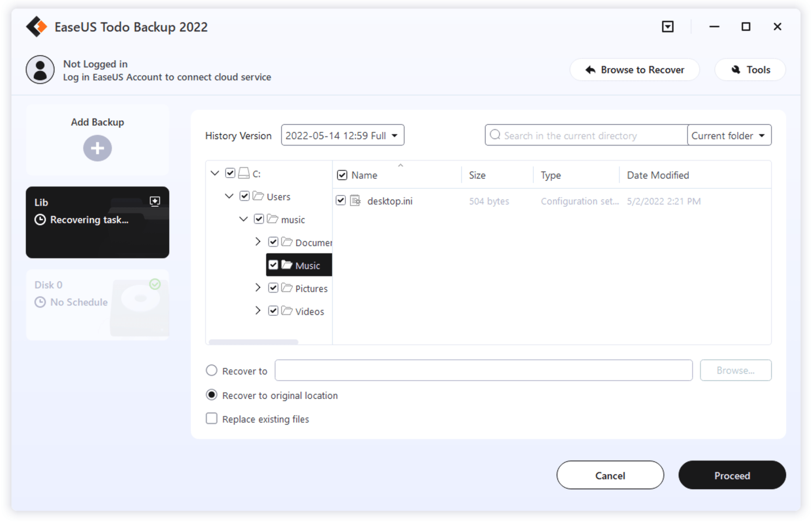Click the search magnifier icon
Screen dimensions: 812x523
(495, 135)
